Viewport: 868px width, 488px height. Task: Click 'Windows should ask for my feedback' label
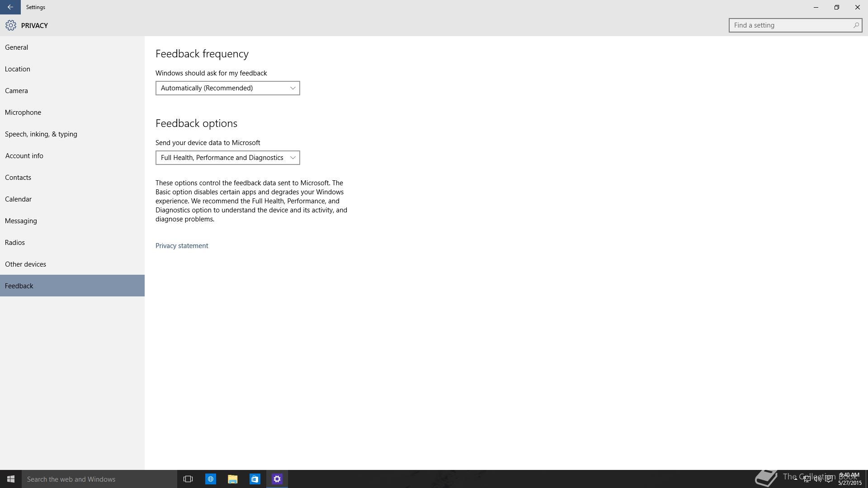click(x=211, y=73)
